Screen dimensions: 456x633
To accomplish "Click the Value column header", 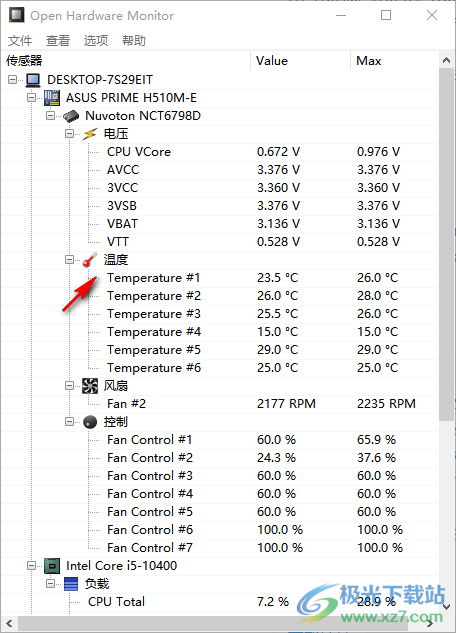I will point(300,61).
